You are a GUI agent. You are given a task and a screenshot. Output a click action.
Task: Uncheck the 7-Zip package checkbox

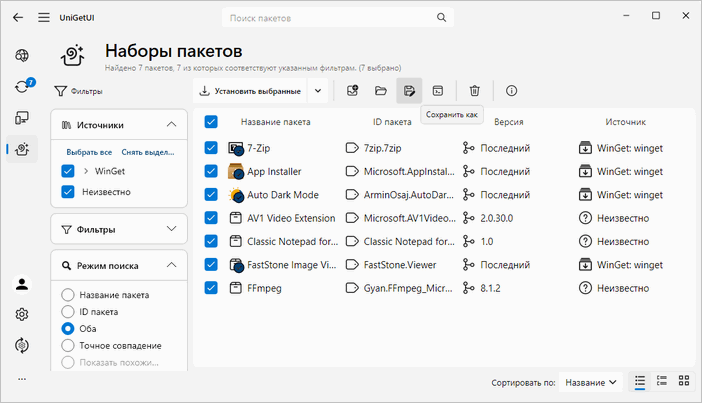tap(211, 148)
